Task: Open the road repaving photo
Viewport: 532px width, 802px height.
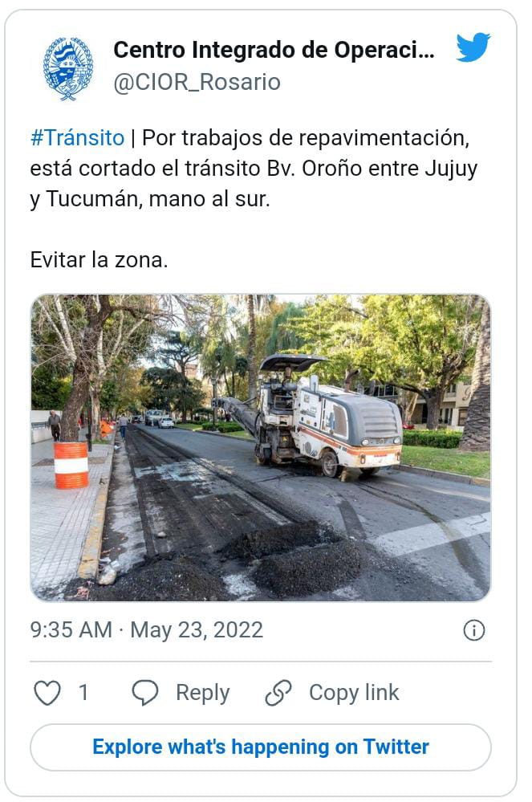Action: 261,447
